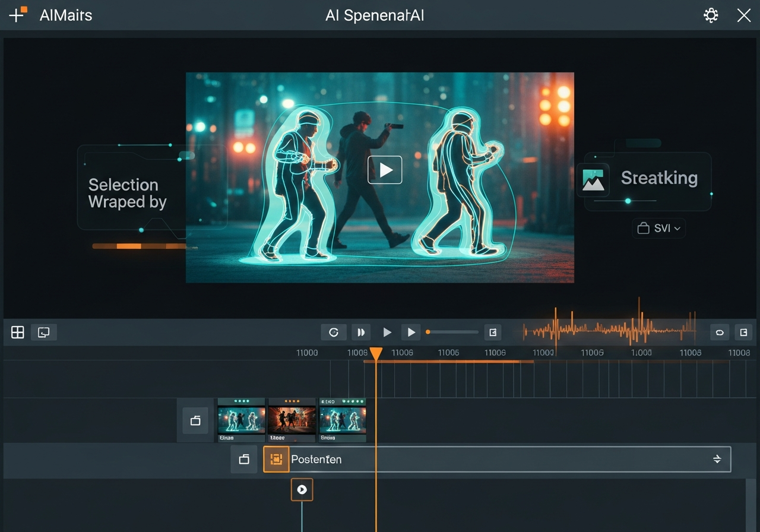The image size is (760, 532).
Task: Click the Streatking label panel
Action: click(x=660, y=178)
